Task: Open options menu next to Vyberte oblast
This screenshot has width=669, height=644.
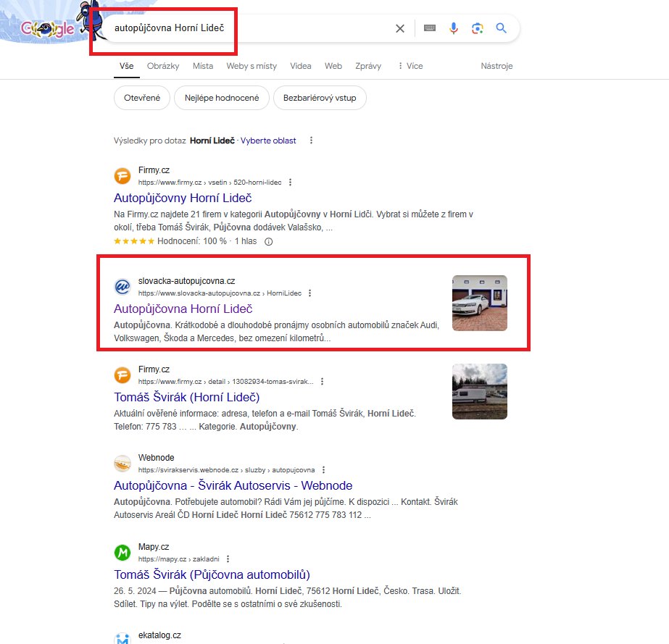Action: point(312,141)
